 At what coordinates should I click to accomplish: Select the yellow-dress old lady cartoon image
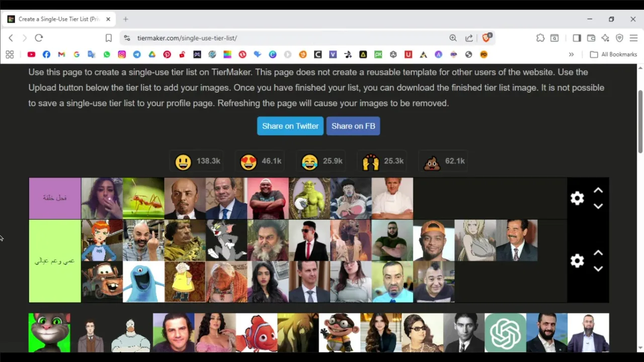pos(185,282)
